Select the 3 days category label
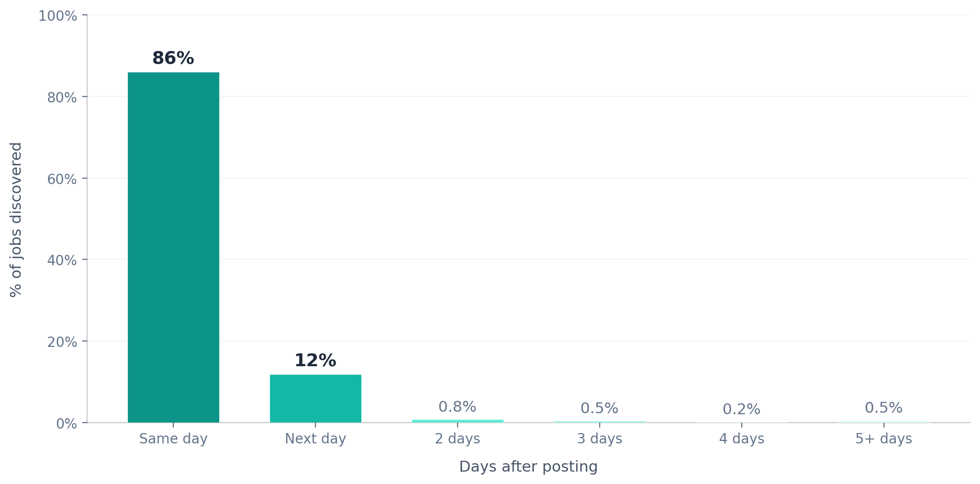This screenshot has height=484, width=980. pyautogui.click(x=599, y=439)
